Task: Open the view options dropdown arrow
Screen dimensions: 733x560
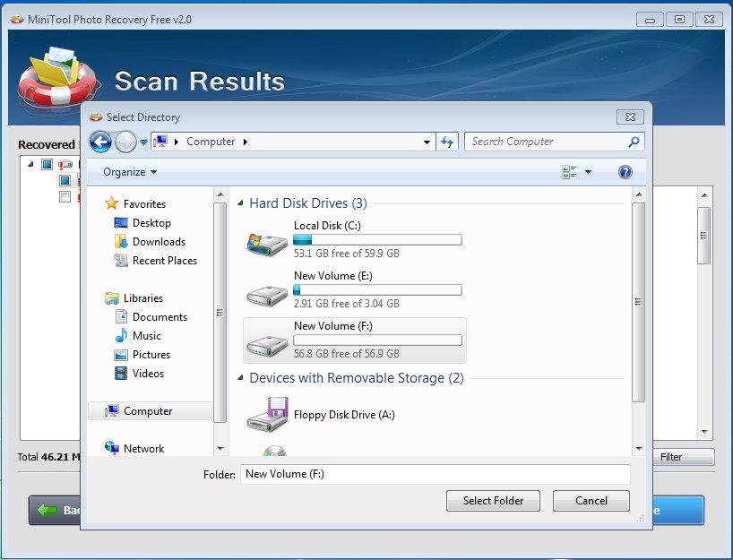Action: [588, 172]
